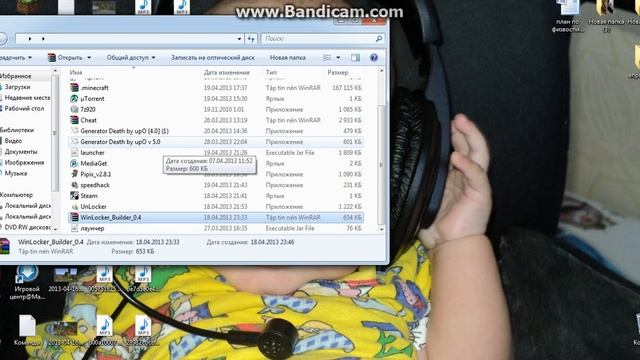Open the Документы library
640x360 pixels.
tap(20, 151)
